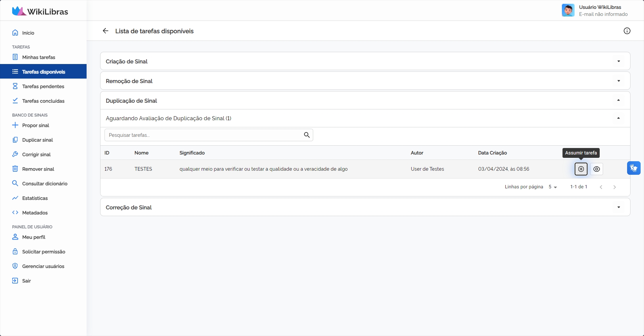The height and width of the screenshot is (336, 644).
Task: Click the information icon in the header
Action: tap(627, 31)
